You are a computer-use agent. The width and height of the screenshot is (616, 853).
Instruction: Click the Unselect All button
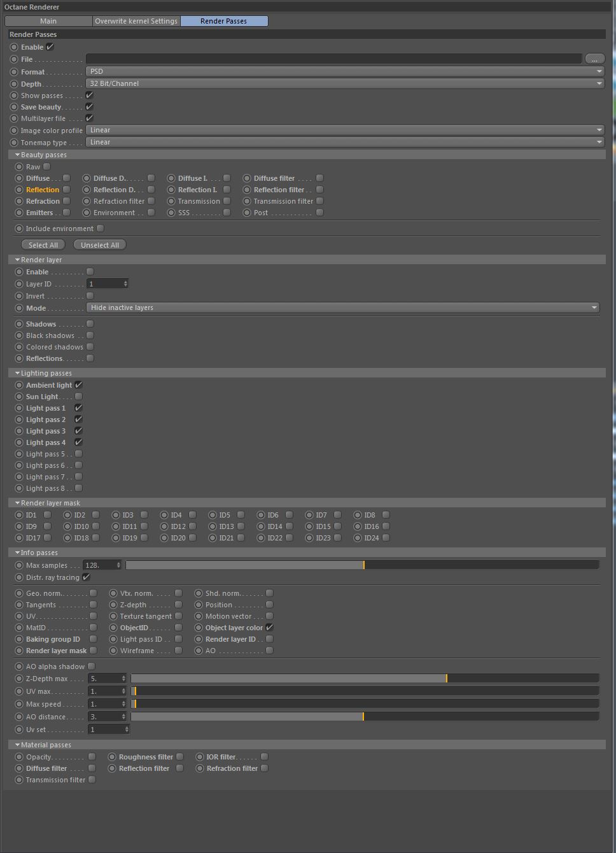[100, 245]
